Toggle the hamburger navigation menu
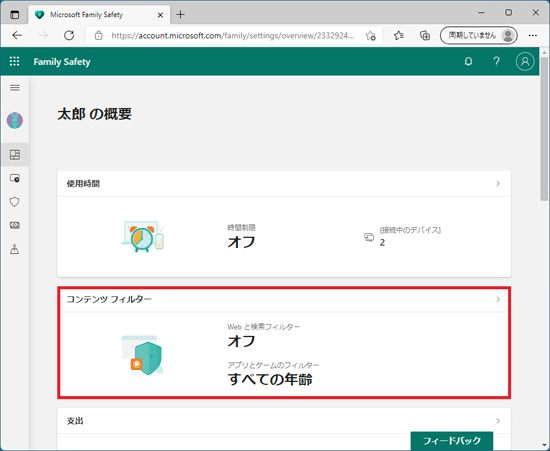 pyautogui.click(x=15, y=88)
